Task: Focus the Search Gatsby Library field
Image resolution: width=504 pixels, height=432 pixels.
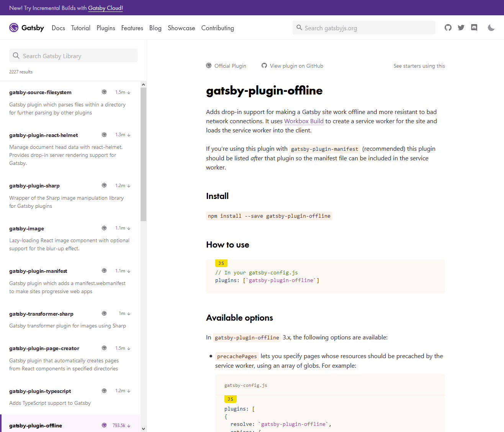Action: (73, 55)
